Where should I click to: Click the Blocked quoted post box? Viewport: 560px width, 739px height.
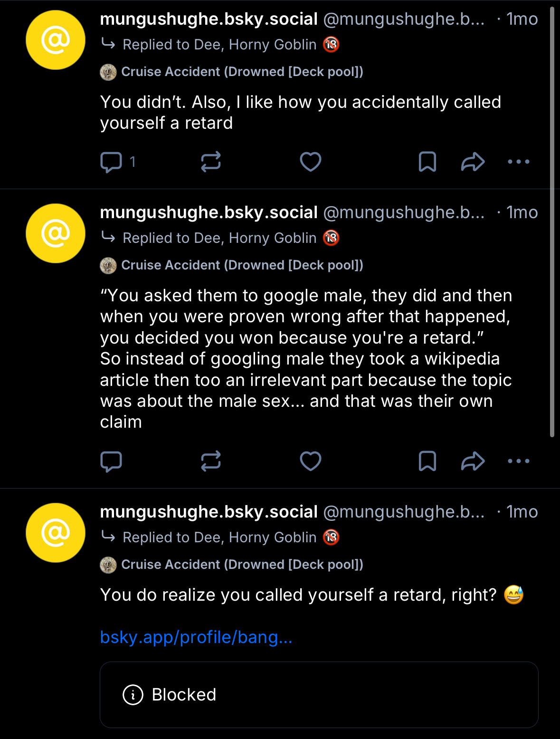(x=319, y=695)
